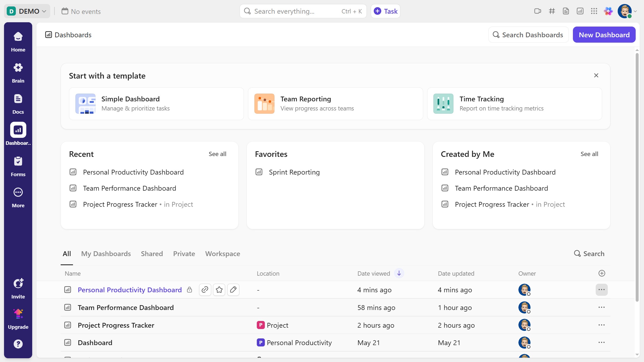The image size is (644, 362).
Task: Open the user avatar menu chevron
Action: [x=635, y=11]
